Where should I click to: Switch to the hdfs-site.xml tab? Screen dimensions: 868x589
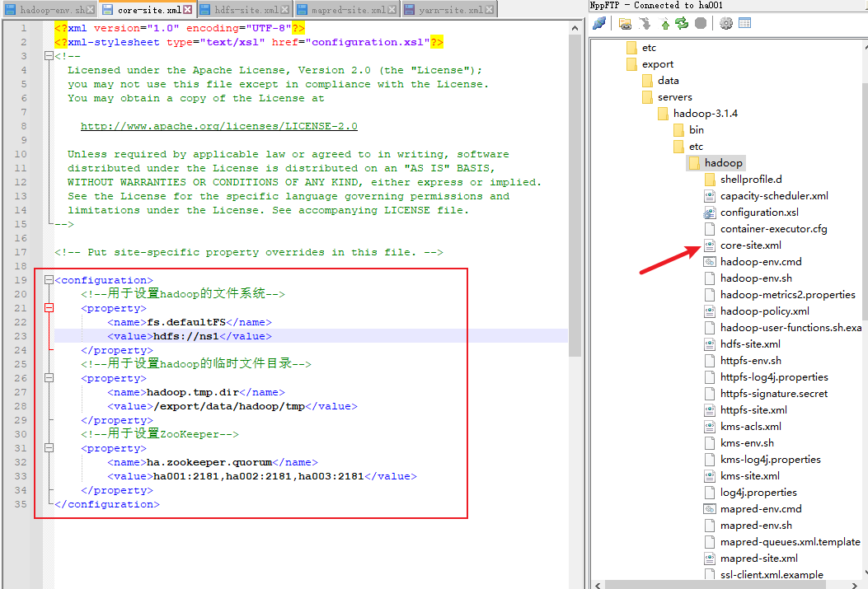click(x=244, y=9)
